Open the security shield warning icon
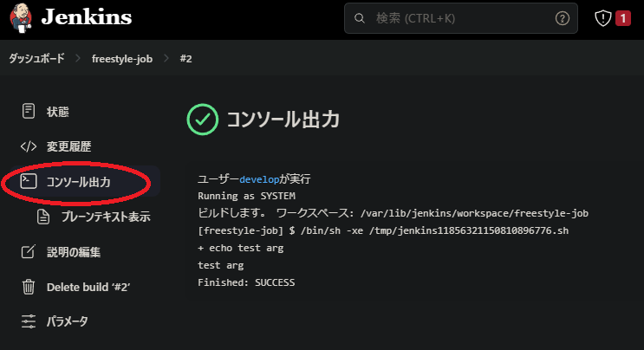This screenshot has height=350, width=644. click(x=603, y=18)
